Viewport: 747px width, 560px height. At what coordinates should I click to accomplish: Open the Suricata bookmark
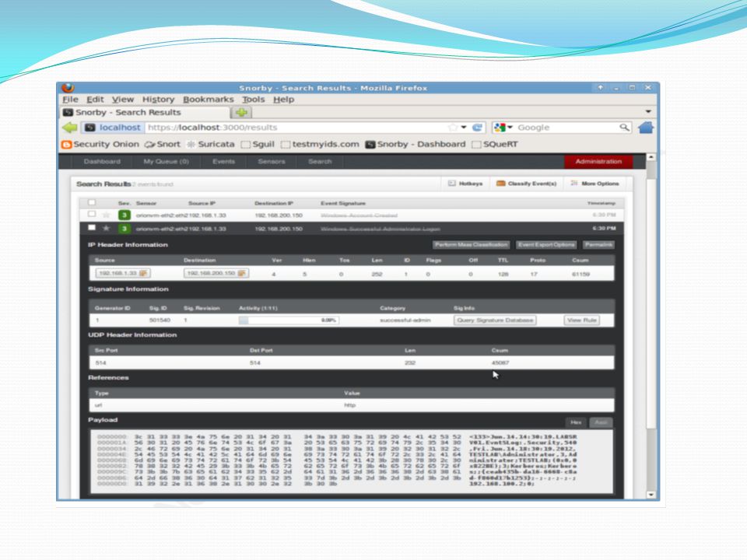coord(211,145)
